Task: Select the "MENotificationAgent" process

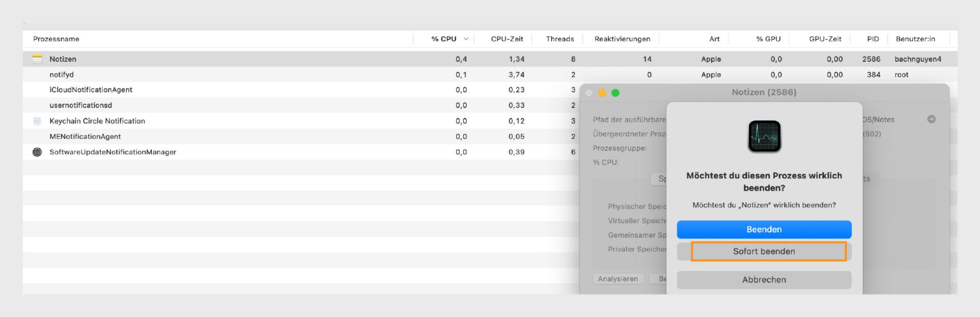Action: coord(85,136)
